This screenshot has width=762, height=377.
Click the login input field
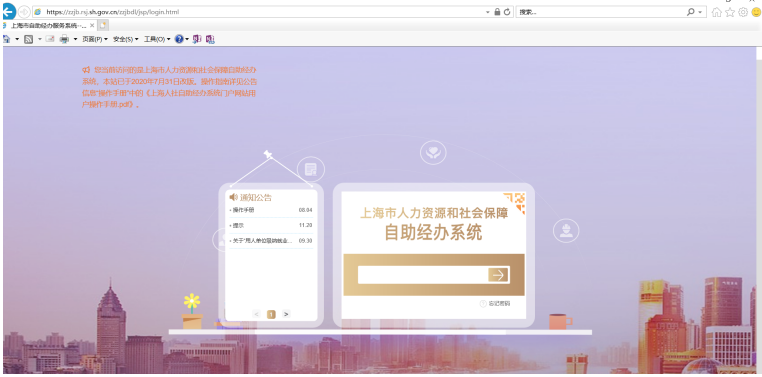click(423, 275)
